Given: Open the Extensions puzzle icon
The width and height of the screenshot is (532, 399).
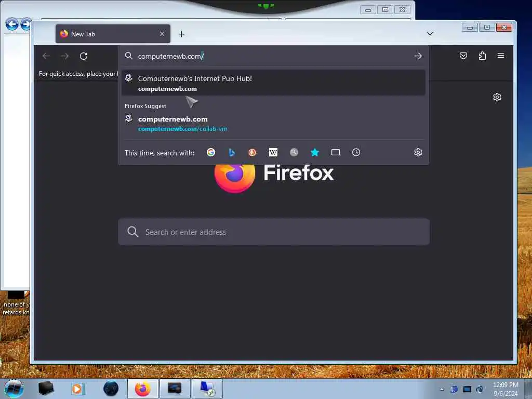Looking at the screenshot, I should [x=482, y=56].
